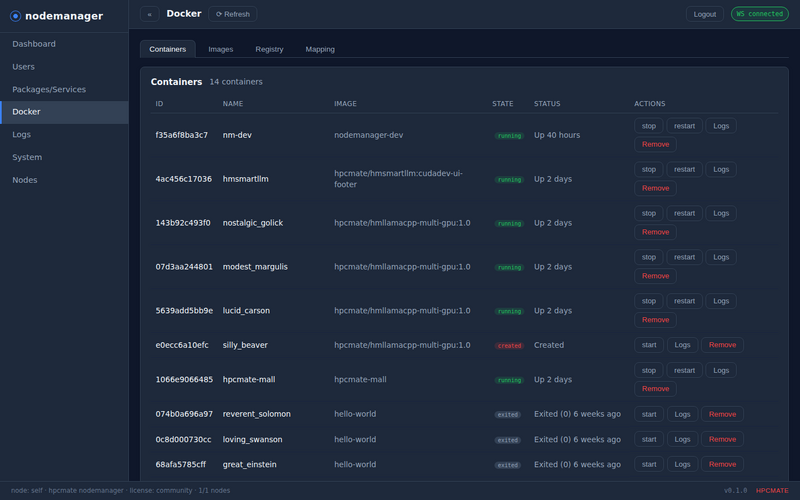Restart modest_margulis container
This screenshot has width=800, height=500.
click(x=684, y=257)
